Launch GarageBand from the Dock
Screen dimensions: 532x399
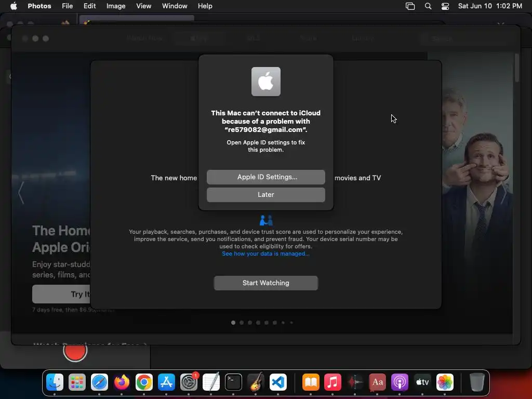point(256,382)
